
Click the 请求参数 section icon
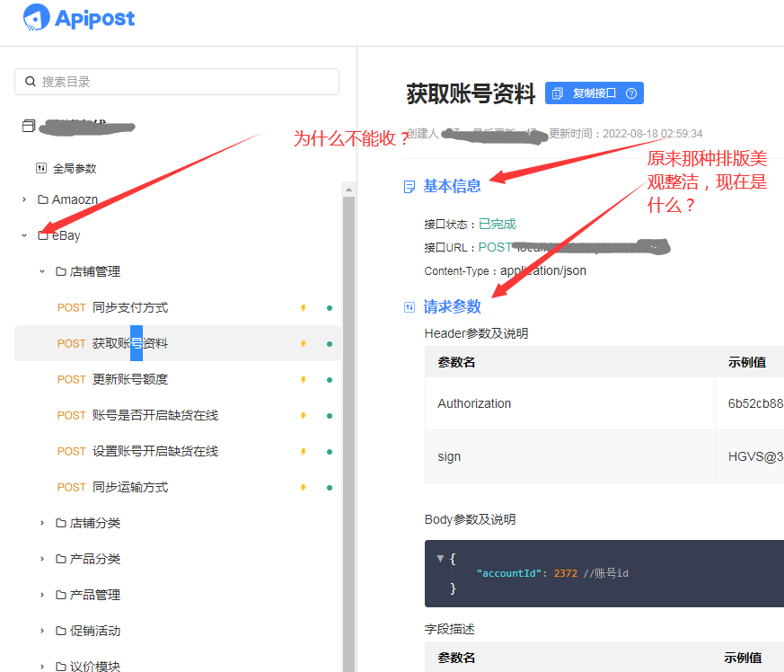point(409,307)
